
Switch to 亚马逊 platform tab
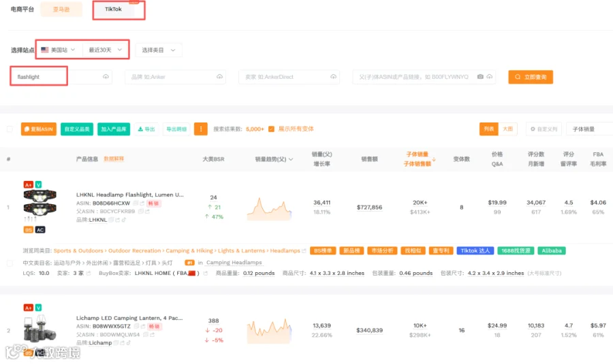point(61,9)
